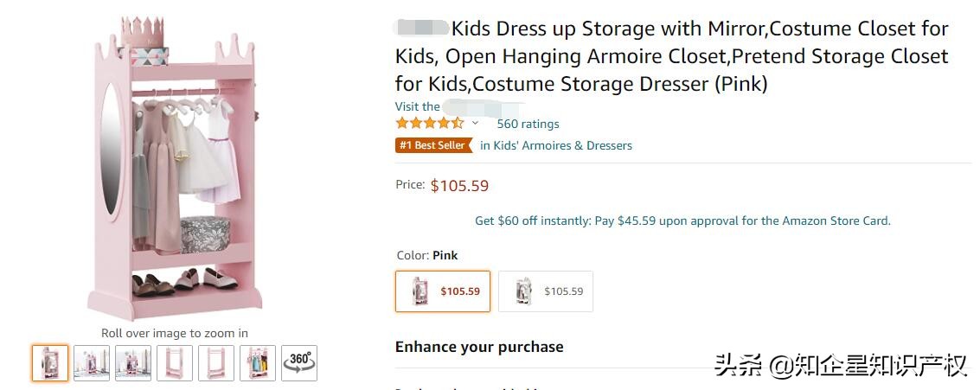
Task: Click the #1 Best Seller badge
Action: [x=433, y=145]
